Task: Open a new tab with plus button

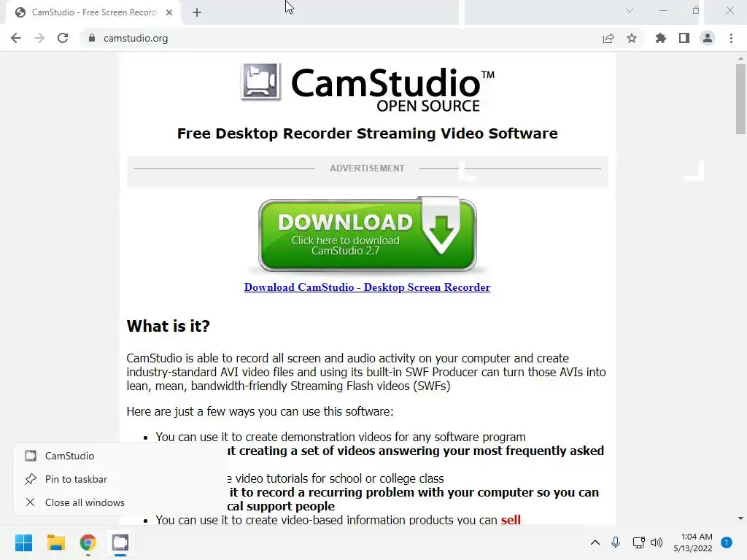Action: tap(197, 12)
